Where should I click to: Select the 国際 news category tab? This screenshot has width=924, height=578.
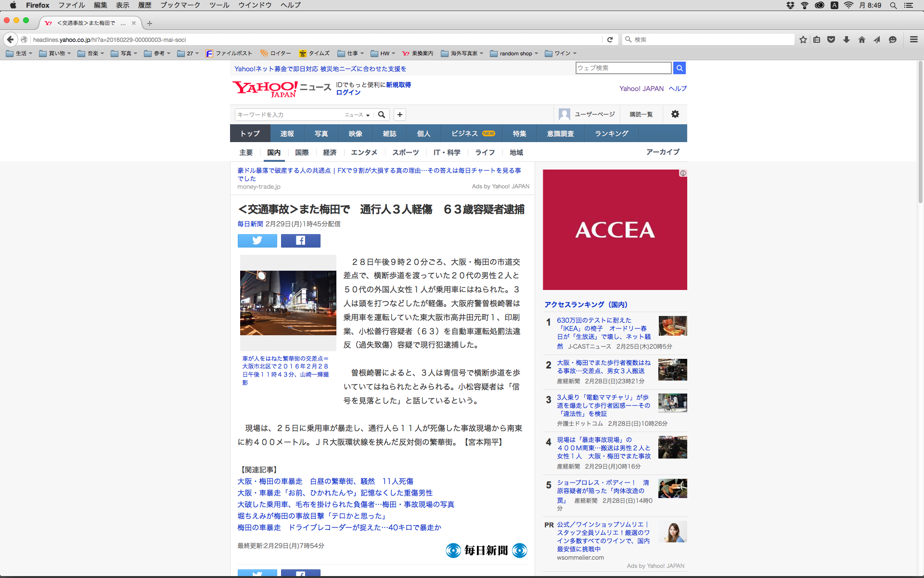tap(302, 152)
